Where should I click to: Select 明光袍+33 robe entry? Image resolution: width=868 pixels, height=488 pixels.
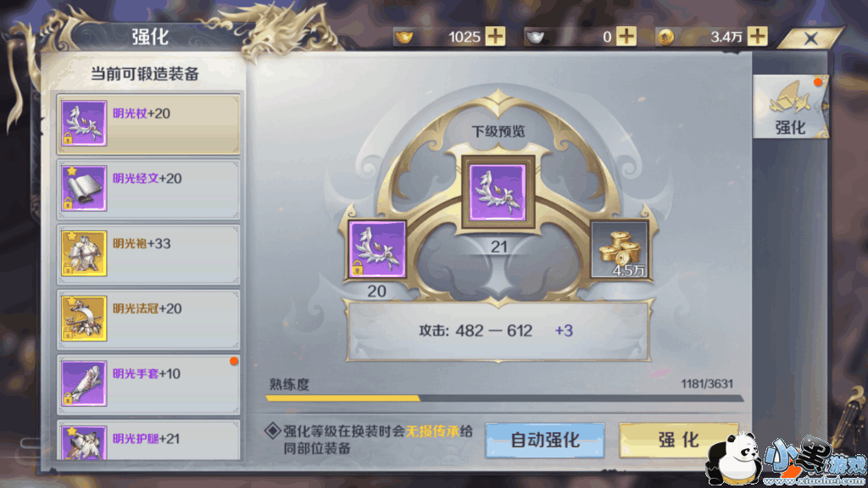pos(148,254)
